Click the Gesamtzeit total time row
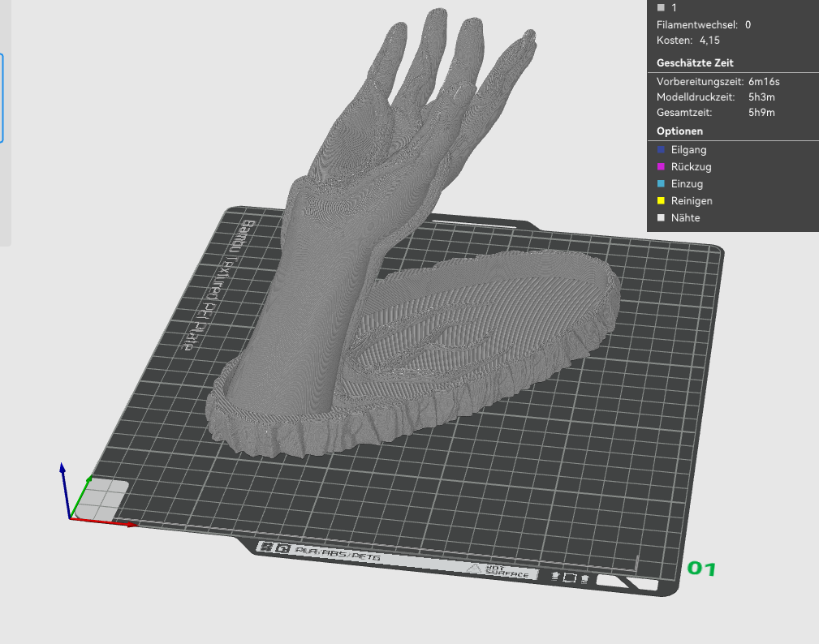 pos(716,112)
